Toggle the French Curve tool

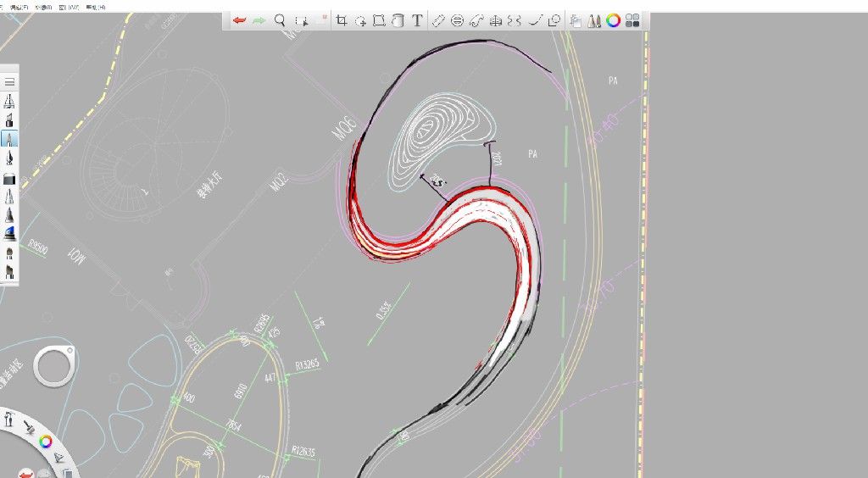[476, 21]
